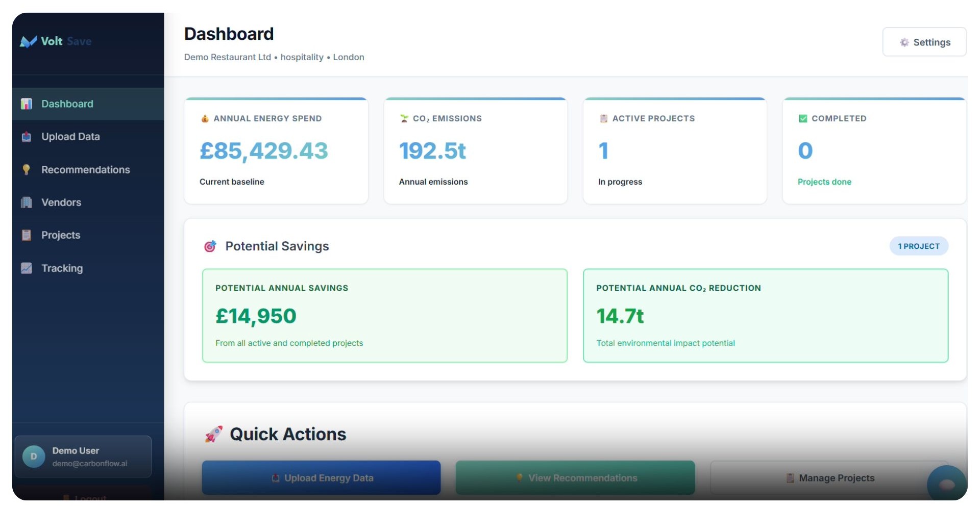
Task: Click the Upload Energy Data button
Action: (x=321, y=478)
